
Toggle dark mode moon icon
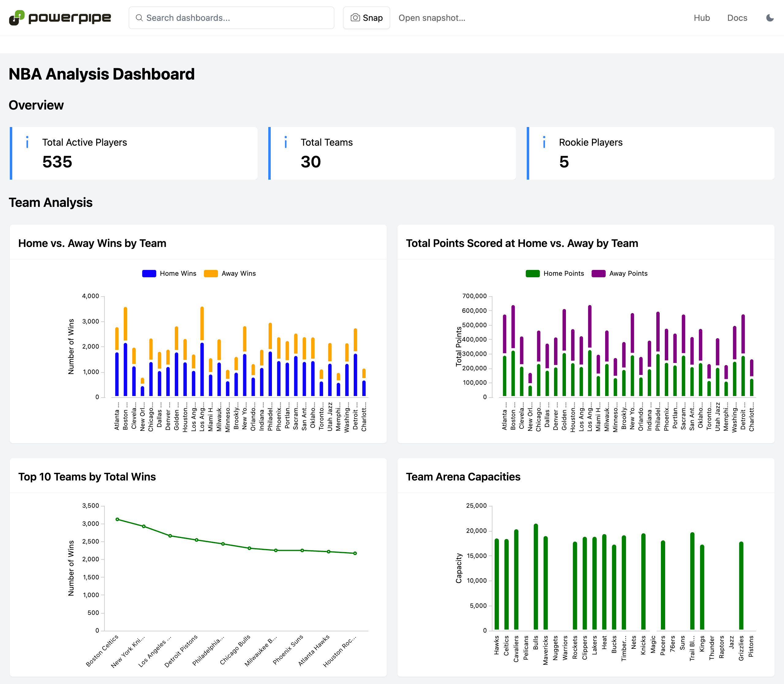[x=770, y=18]
